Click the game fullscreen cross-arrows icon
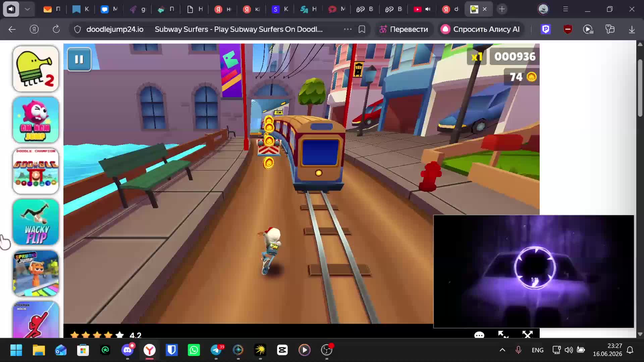The image size is (644, 362). pyautogui.click(x=528, y=335)
